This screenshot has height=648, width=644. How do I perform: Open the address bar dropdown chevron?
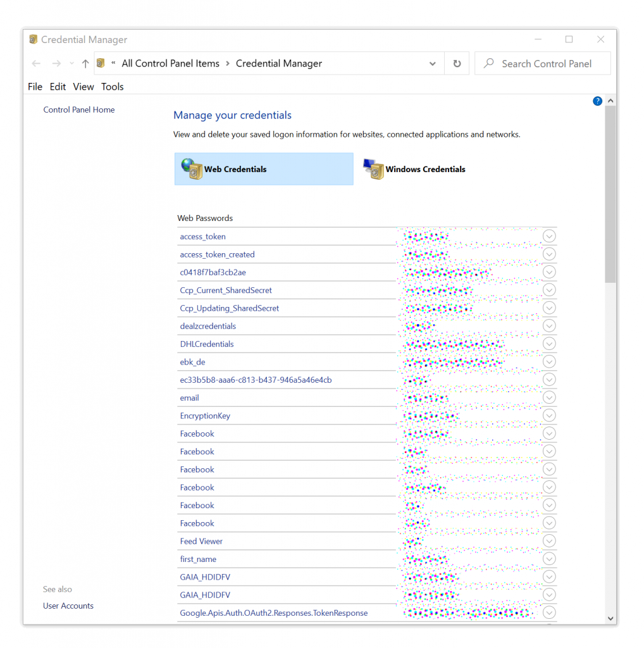[x=432, y=63]
